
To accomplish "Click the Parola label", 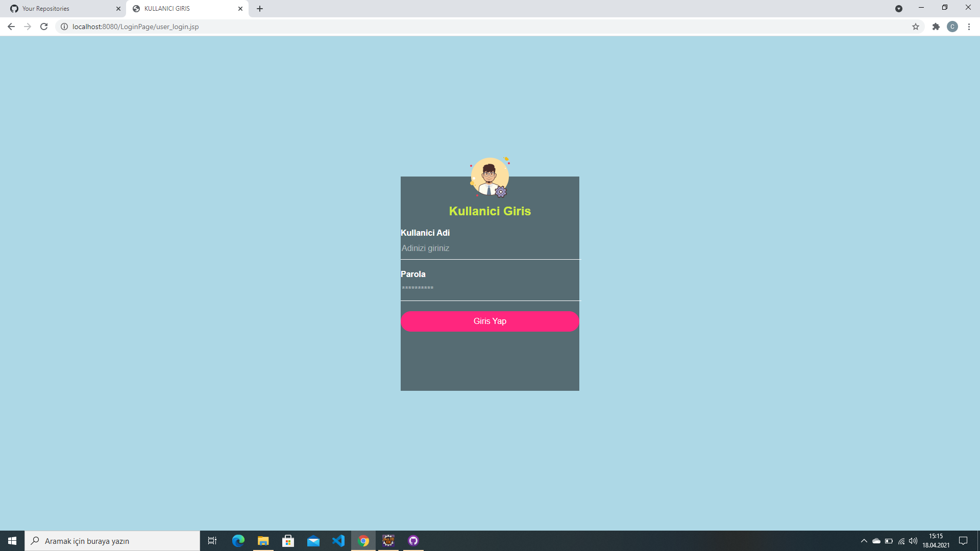I will click(413, 274).
